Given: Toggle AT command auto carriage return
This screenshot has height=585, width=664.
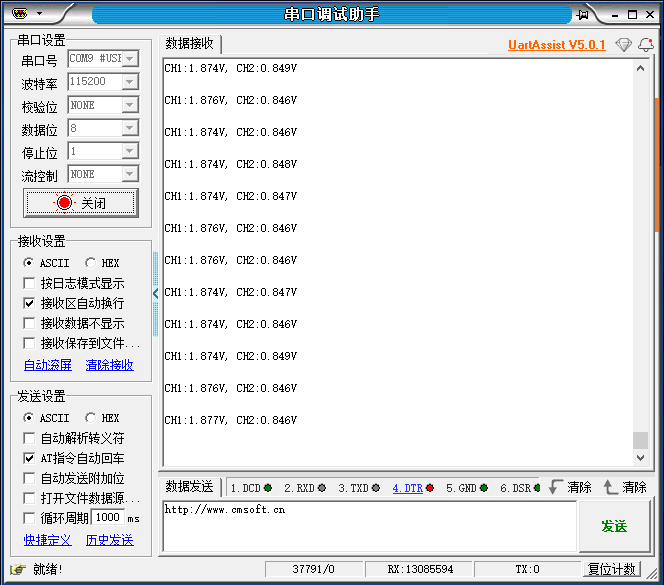Looking at the screenshot, I should (x=29, y=458).
